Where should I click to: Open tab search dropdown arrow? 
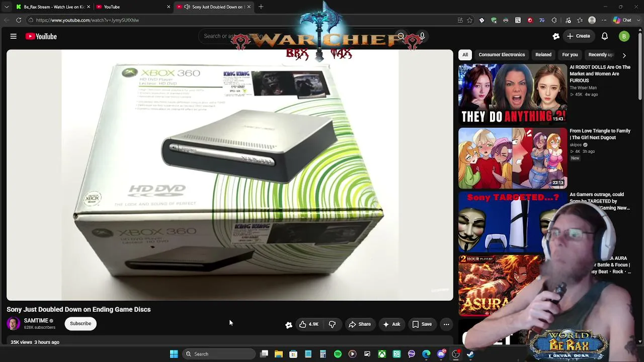click(x=6, y=7)
